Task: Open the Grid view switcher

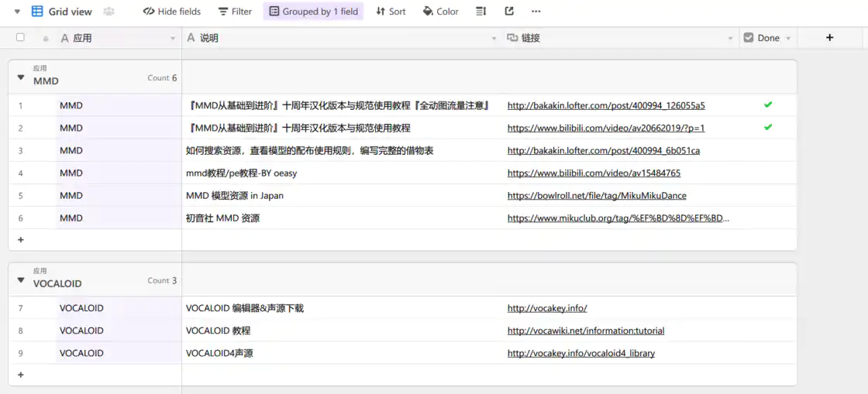Action: tap(61, 11)
